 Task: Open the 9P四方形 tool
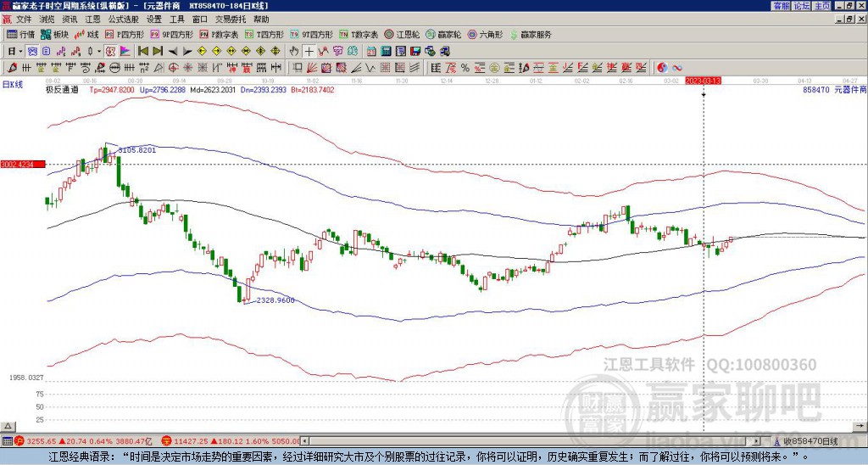tap(172, 34)
